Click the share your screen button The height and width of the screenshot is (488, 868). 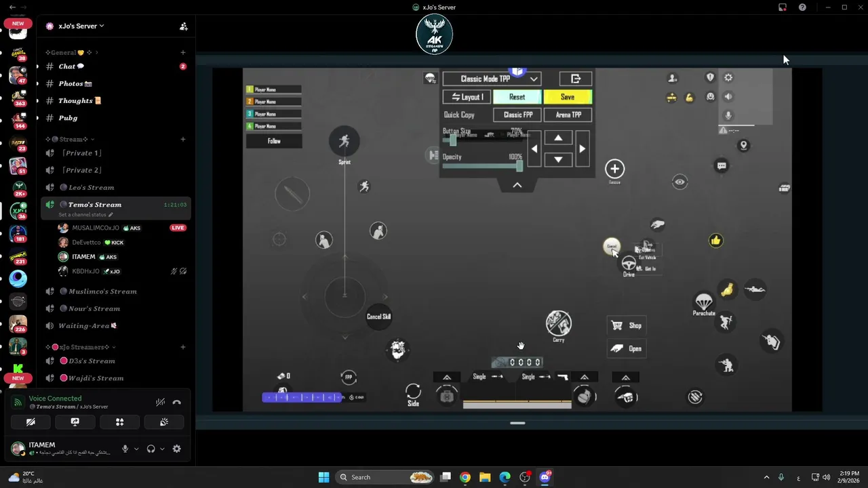(75, 422)
